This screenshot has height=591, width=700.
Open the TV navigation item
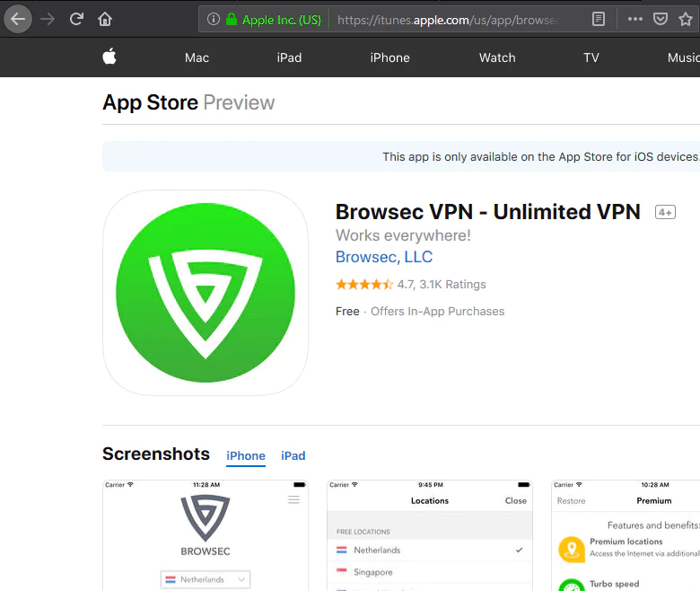click(591, 57)
